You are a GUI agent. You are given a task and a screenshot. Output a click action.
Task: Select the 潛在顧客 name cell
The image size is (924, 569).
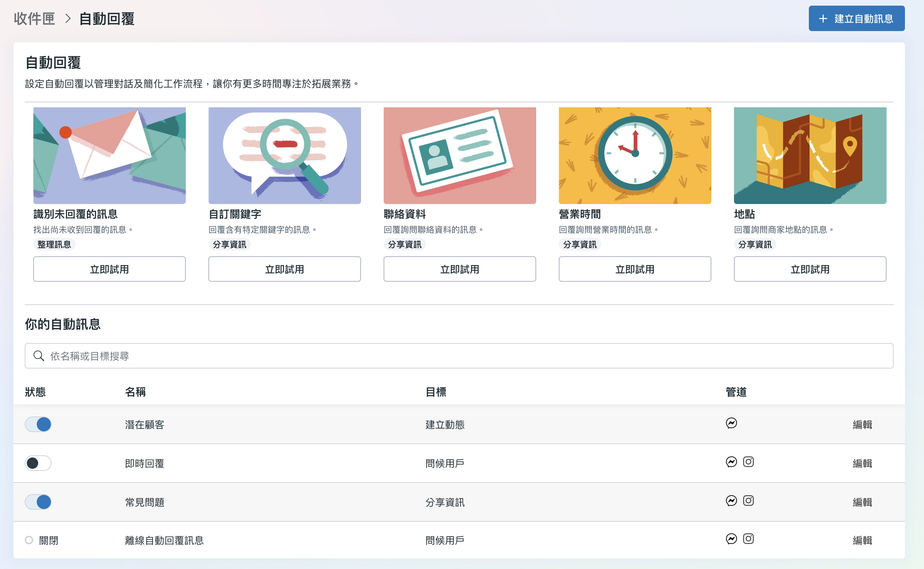(x=144, y=425)
